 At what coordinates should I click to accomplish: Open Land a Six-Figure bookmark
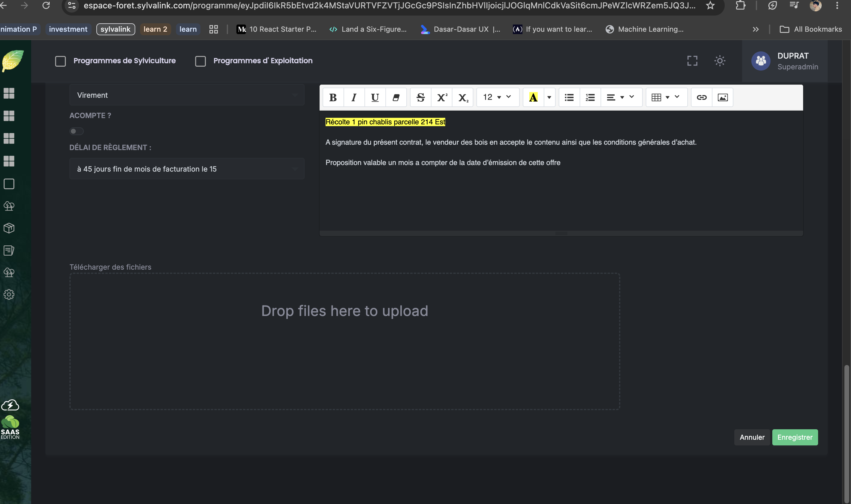click(x=368, y=29)
